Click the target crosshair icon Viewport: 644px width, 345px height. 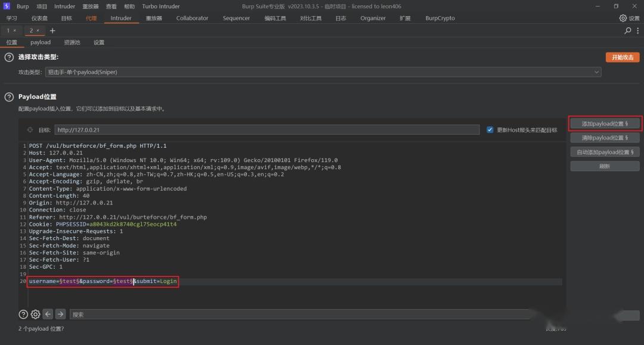point(30,130)
